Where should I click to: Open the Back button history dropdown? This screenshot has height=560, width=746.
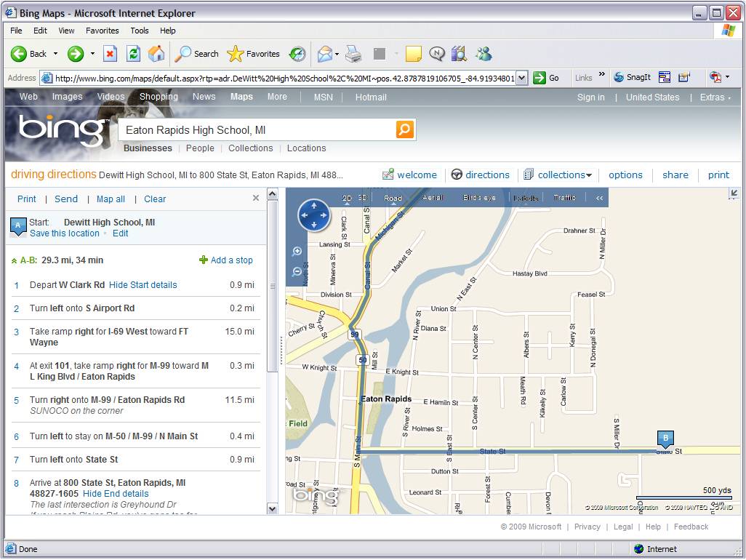tap(56, 54)
